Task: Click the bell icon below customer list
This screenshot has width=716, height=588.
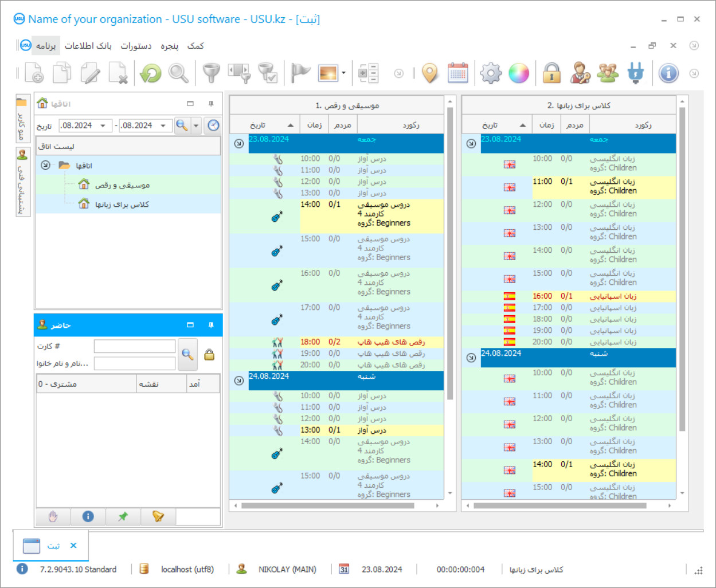Action: click(x=158, y=516)
